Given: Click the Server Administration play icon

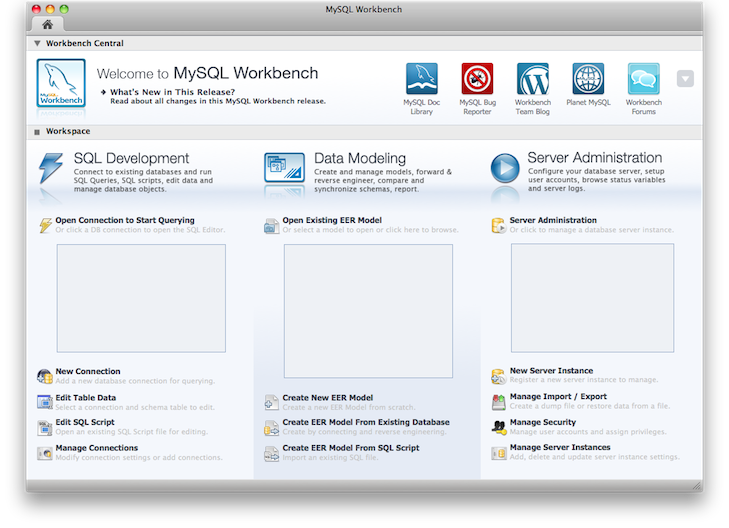Looking at the screenshot, I should coord(504,168).
